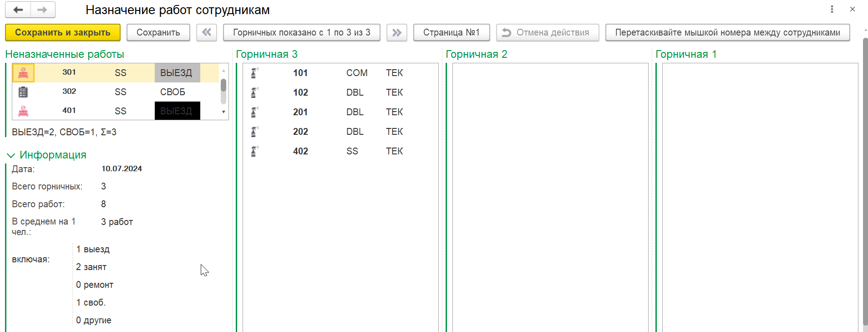This screenshot has height=332, width=868.
Task: Click the cleaning spray icon of room 102
Action: 255,92
